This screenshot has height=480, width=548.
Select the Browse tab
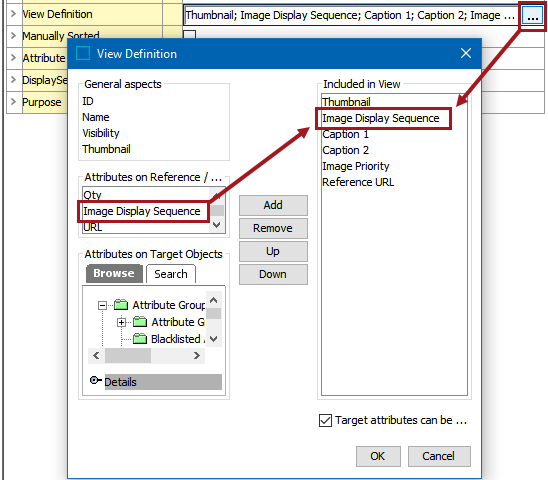pos(114,273)
